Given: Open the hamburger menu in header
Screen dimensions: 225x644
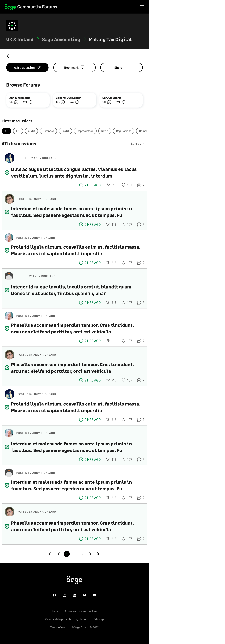Looking at the screenshot, I should pyautogui.click(x=142, y=7).
